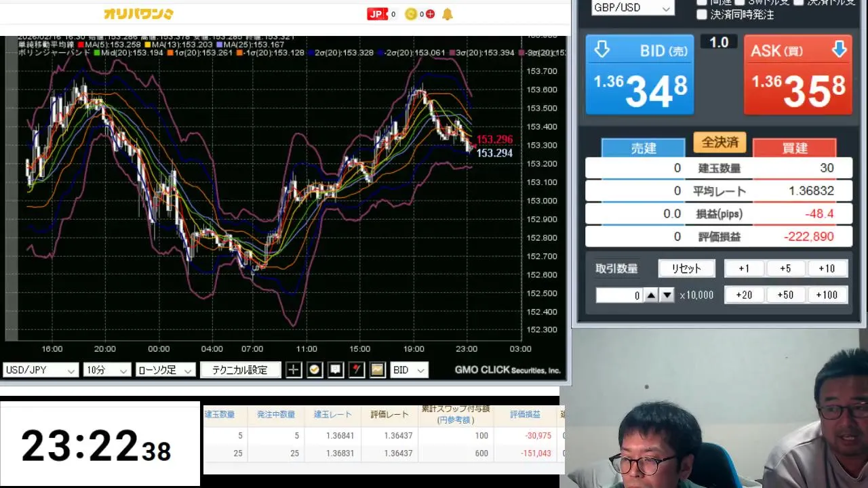Add hundred lots with the +100 button
The width and height of the screenshot is (868, 488).
[827, 295]
